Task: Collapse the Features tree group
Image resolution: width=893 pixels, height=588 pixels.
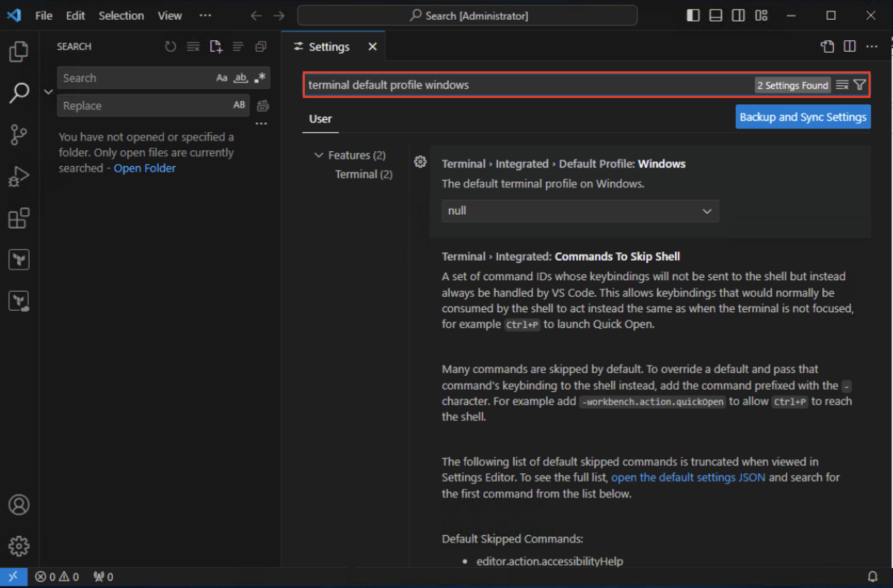Action: (319, 155)
